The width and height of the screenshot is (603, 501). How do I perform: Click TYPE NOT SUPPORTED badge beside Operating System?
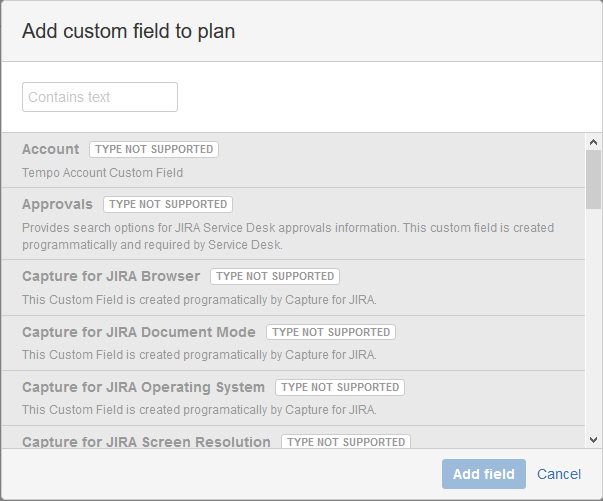tap(340, 387)
